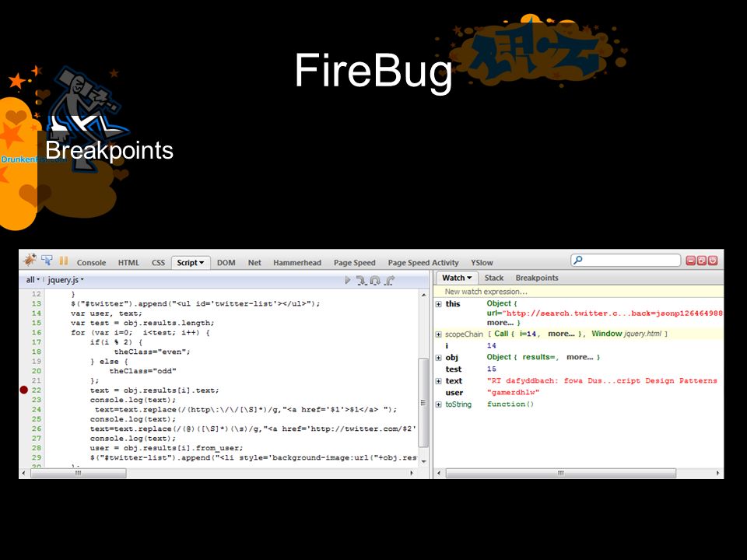Click the script panel vertical scrollbar thumb

point(423,402)
